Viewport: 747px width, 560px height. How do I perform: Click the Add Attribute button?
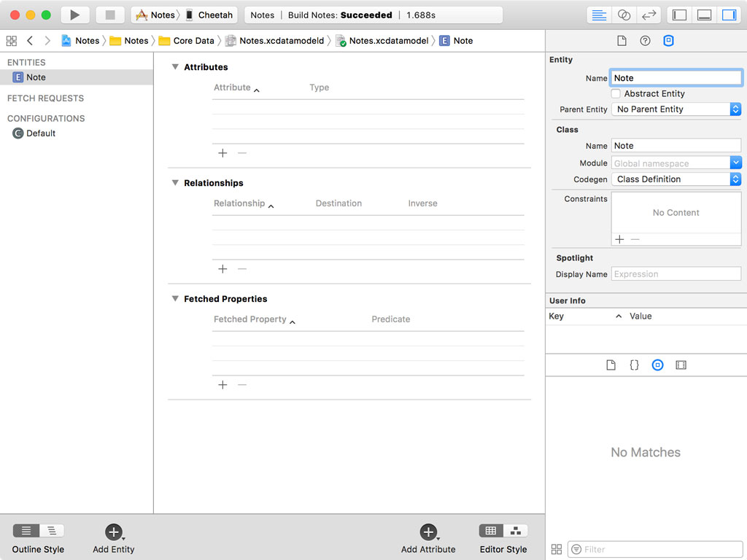point(428,532)
